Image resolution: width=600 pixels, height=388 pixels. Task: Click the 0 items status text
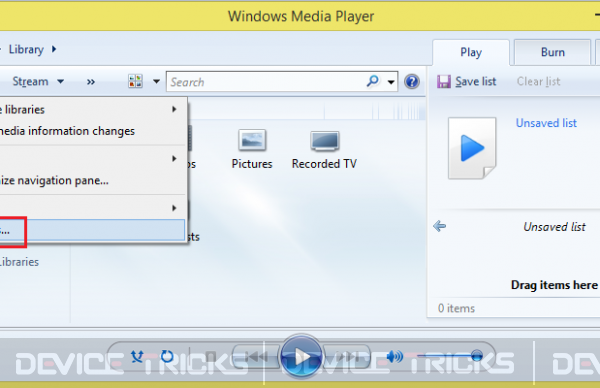(x=456, y=308)
